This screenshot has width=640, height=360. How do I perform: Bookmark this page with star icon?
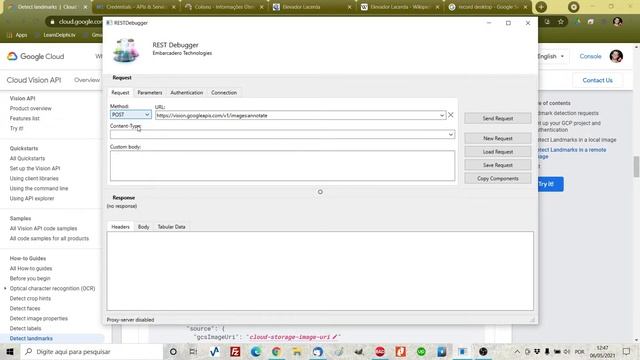click(x=561, y=22)
